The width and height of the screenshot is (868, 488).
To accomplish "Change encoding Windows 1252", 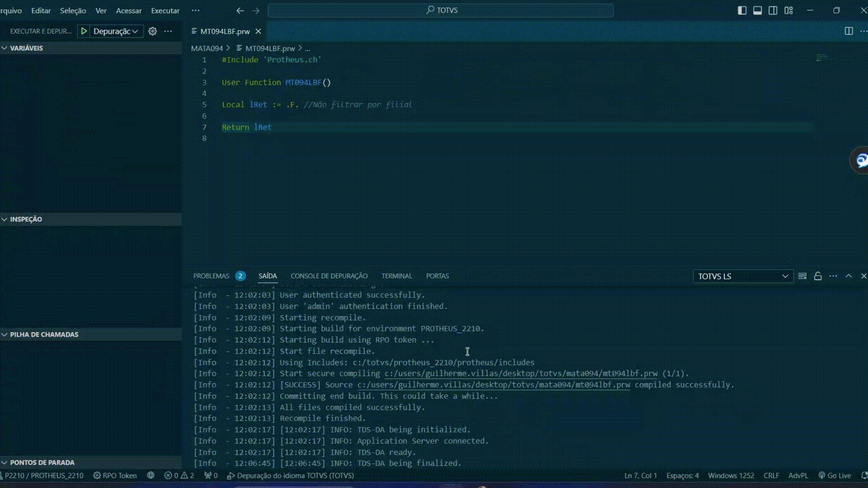I will pos(731,475).
